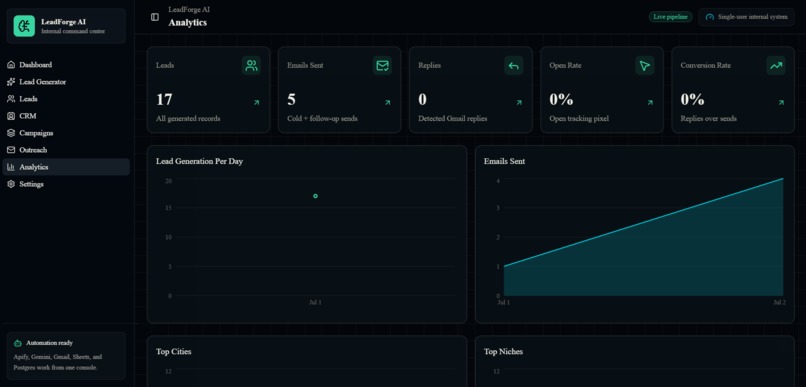
Task: Navigate to Campaigns
Action: coord(66,133)
